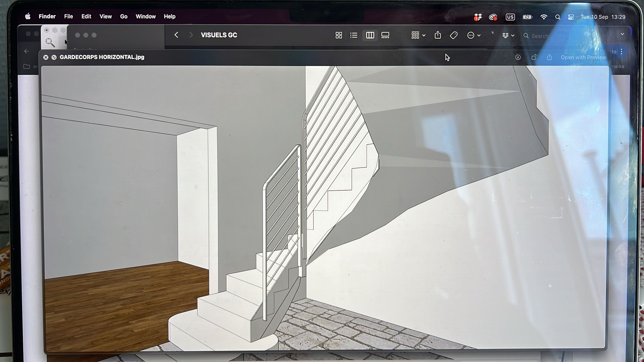Switch Finder to column view
This screenshot has height=362, width=644.
370,35
